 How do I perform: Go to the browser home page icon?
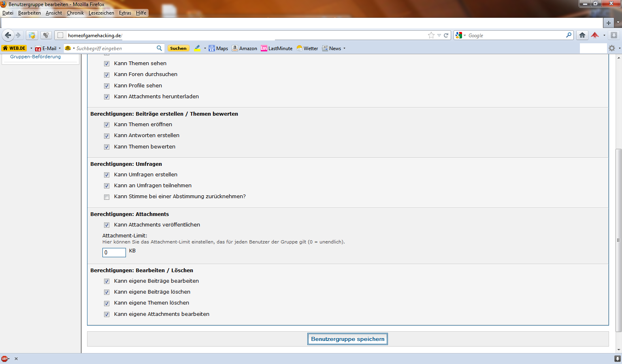(x=582, y=35)
